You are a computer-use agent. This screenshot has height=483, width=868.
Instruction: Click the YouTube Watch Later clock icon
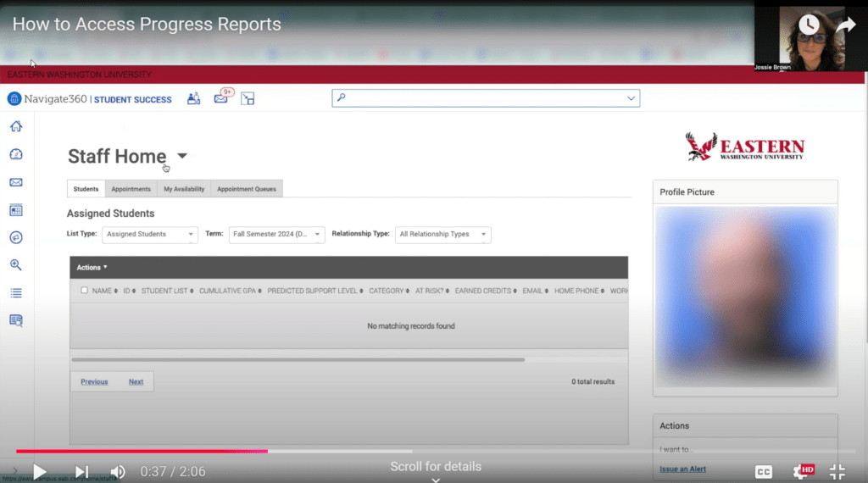pos(808,25)
